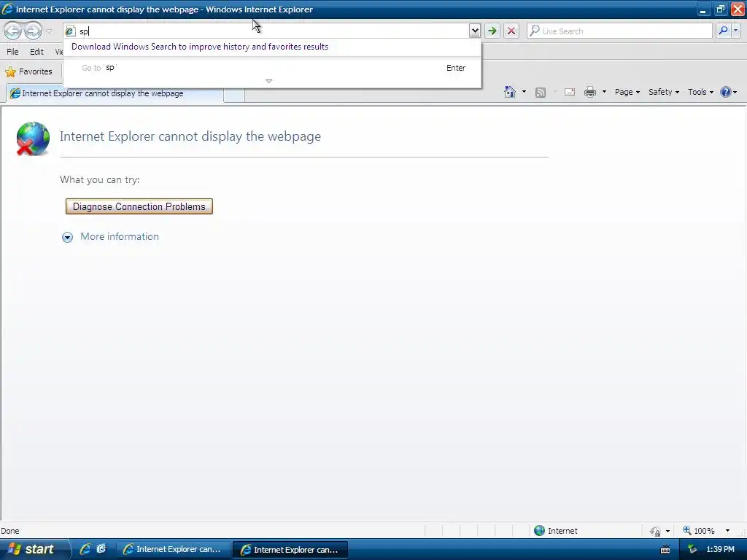The width and height of the screenshot is (747, 560).
Task: Click the Done status bar text
Action: (10, 531)
